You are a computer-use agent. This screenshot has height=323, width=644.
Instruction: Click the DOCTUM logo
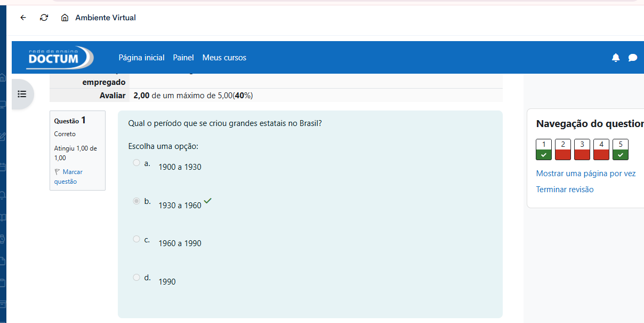60,58
